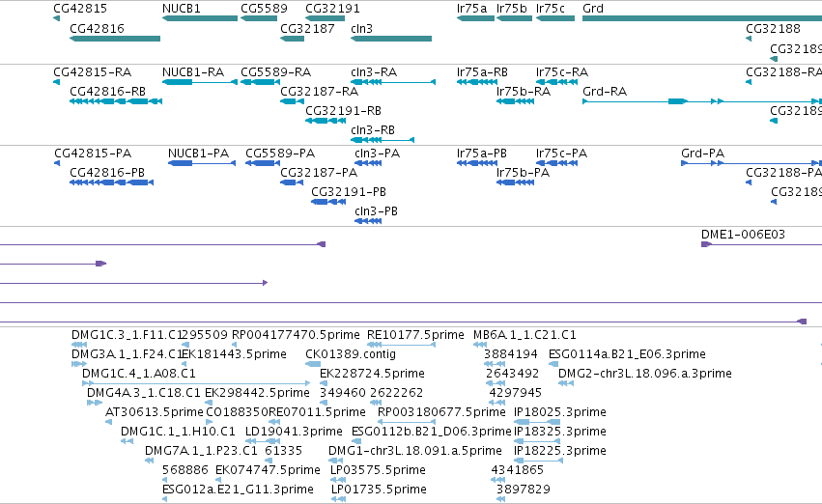
Task: Click EST EK298442.5prime
Action: tap(257, 393)
